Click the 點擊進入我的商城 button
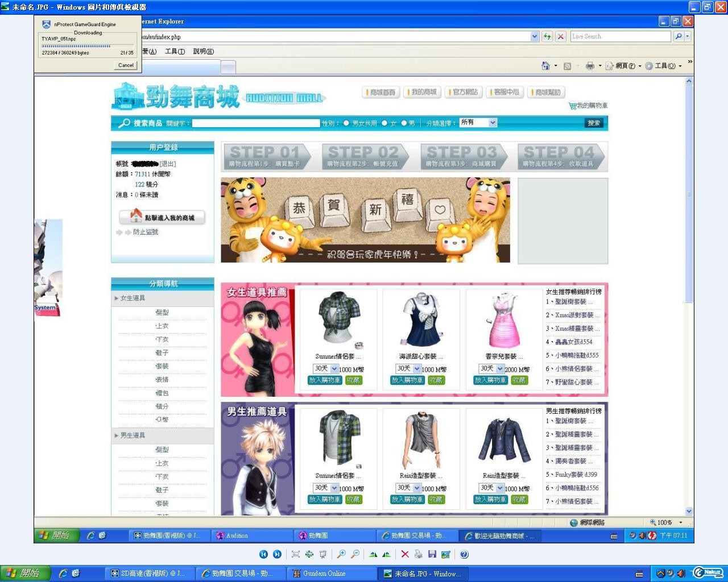 [162, 217]
